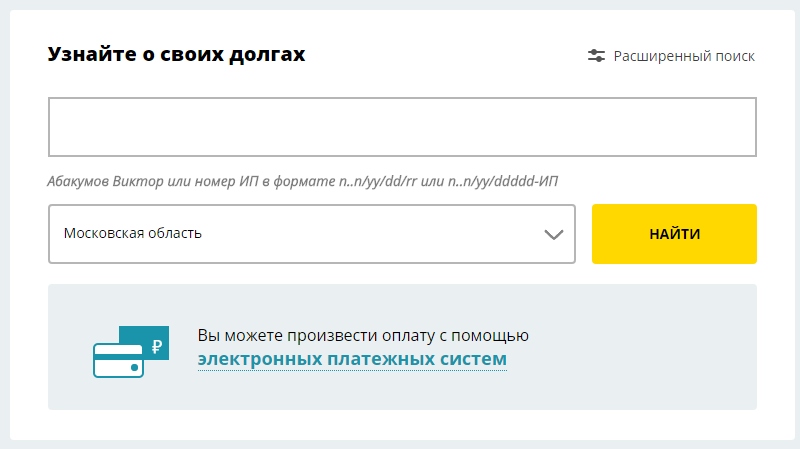
Task: Focus the debt search text field
Action: click(x=402, y=127)
